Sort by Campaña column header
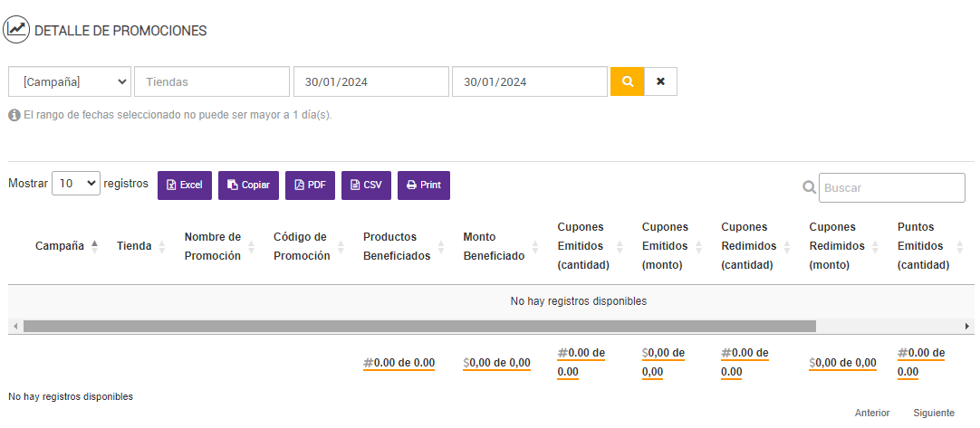 point(60,246)
